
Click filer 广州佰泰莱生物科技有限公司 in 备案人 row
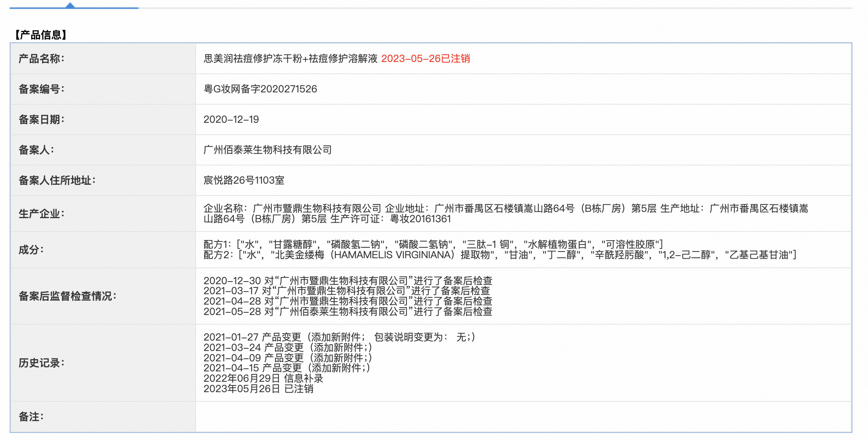[267, 150]
